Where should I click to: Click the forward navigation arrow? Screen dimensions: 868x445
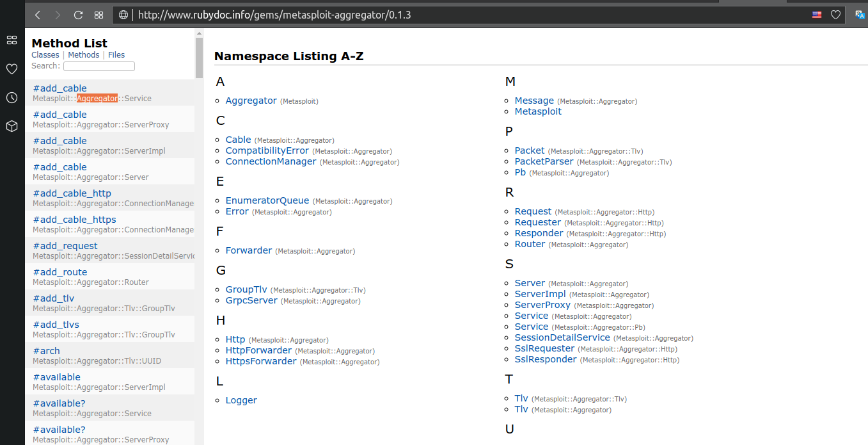[x=58, y=15]
